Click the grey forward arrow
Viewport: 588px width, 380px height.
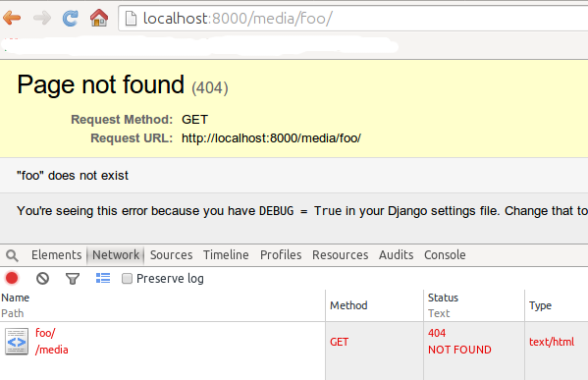pyautogui.click(x=42, y=18)
